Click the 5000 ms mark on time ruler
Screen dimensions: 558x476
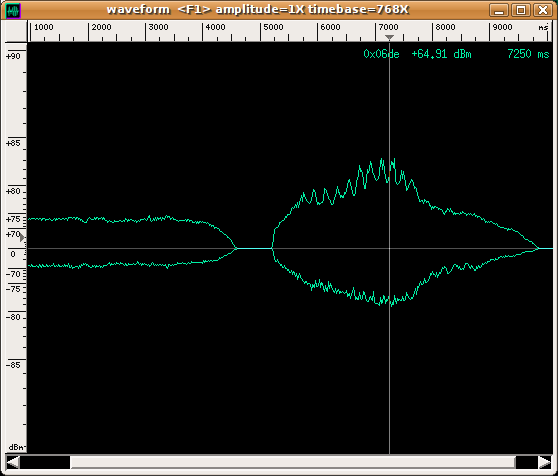273,27
